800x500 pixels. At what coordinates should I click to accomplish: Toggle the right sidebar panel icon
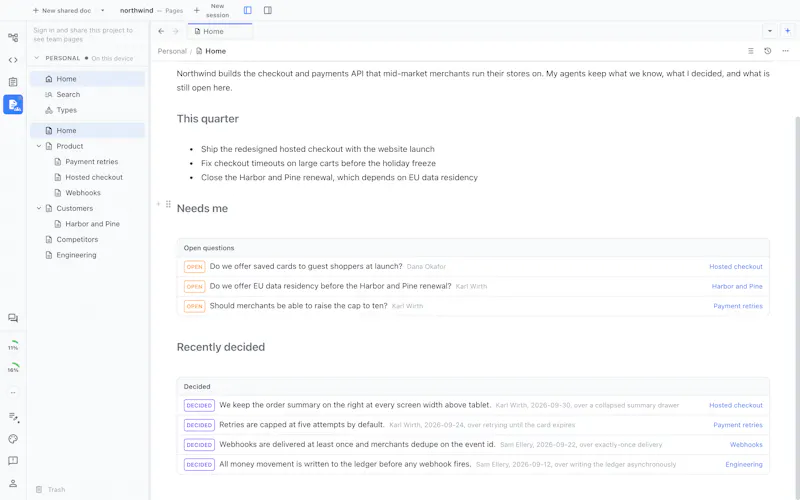pos(268,10)
